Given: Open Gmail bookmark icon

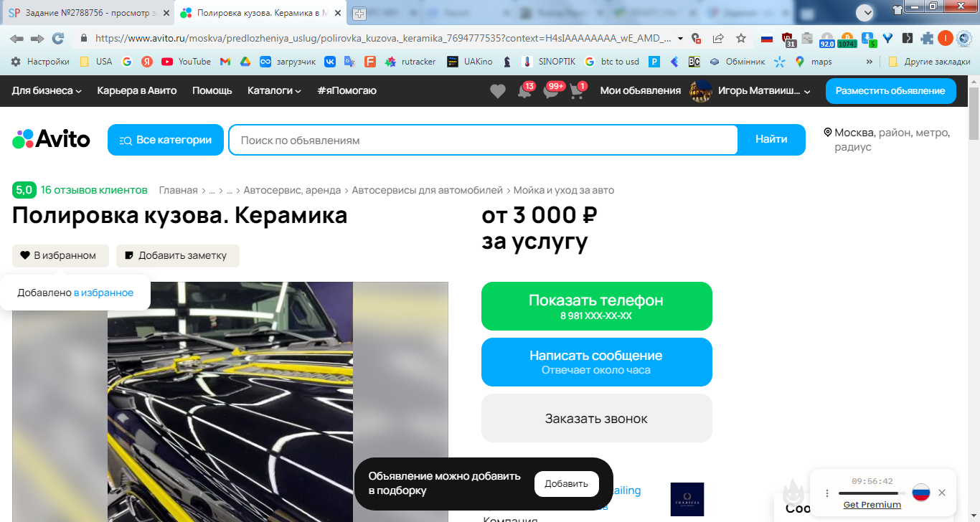Looking at the screenshot, I should click(225, 62).
